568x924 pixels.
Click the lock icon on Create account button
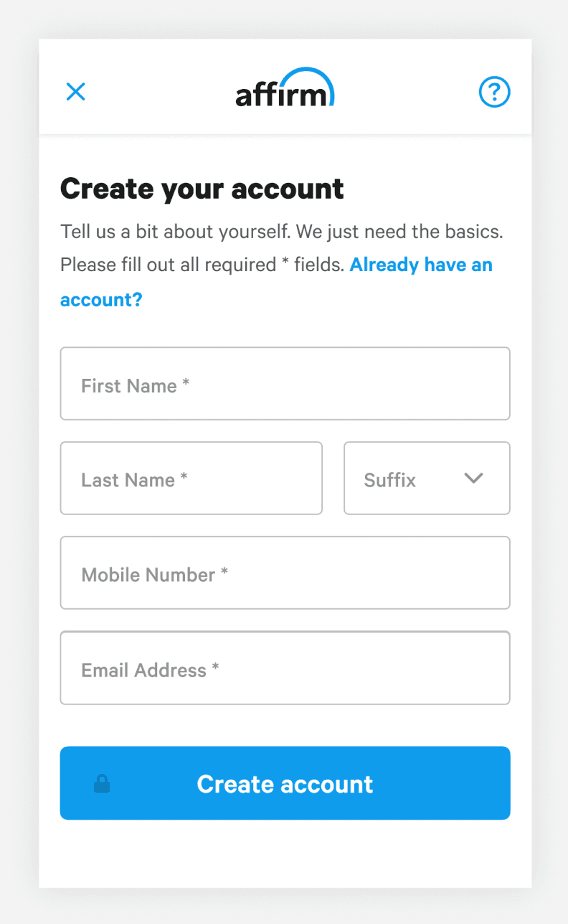102,783
